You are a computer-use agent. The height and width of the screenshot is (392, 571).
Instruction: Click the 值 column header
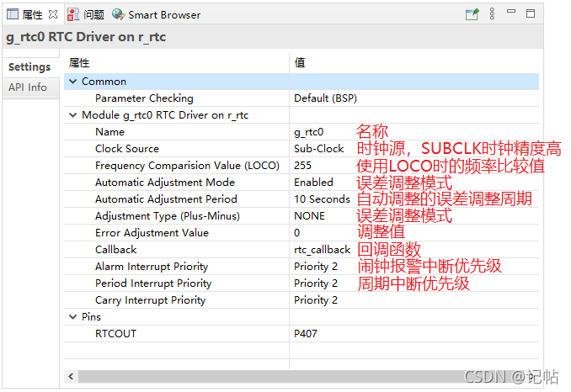(300, 62)
